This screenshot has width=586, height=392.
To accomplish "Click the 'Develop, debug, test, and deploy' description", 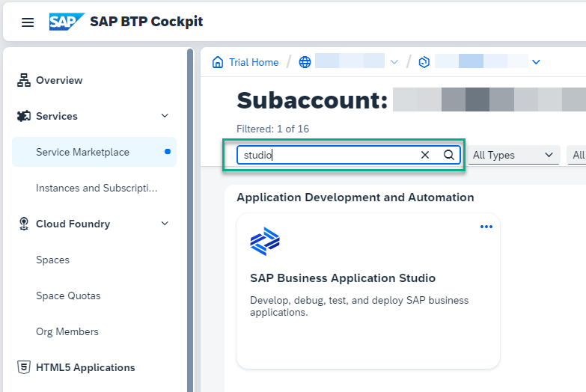I will 359,306.
